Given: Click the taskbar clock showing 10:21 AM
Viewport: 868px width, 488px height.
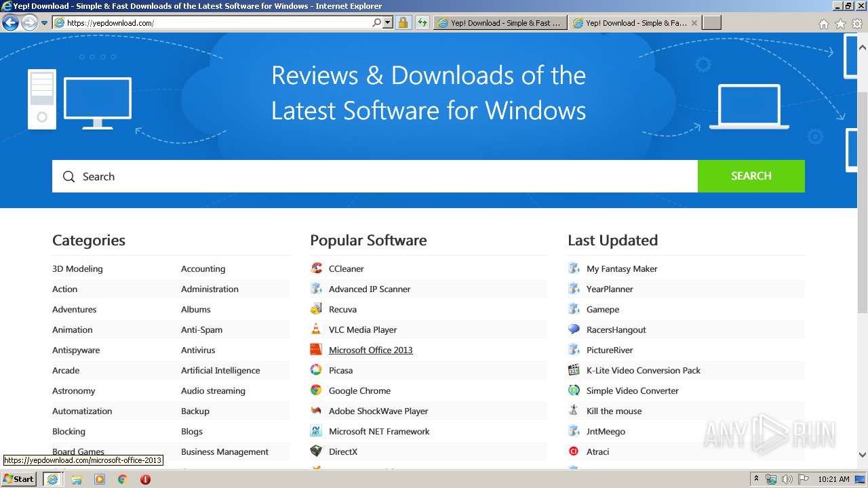Looking at the screenshot, I should 833,479.
